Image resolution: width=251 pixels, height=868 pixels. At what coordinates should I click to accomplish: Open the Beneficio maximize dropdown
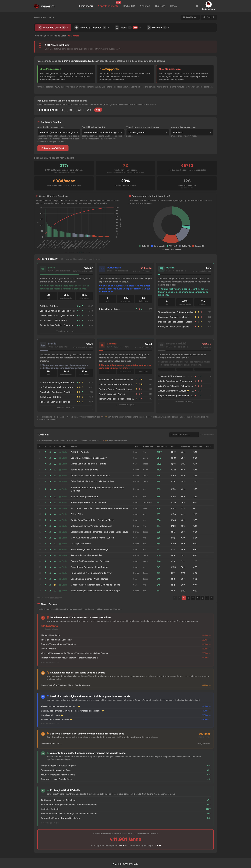(x=59, y=132)
